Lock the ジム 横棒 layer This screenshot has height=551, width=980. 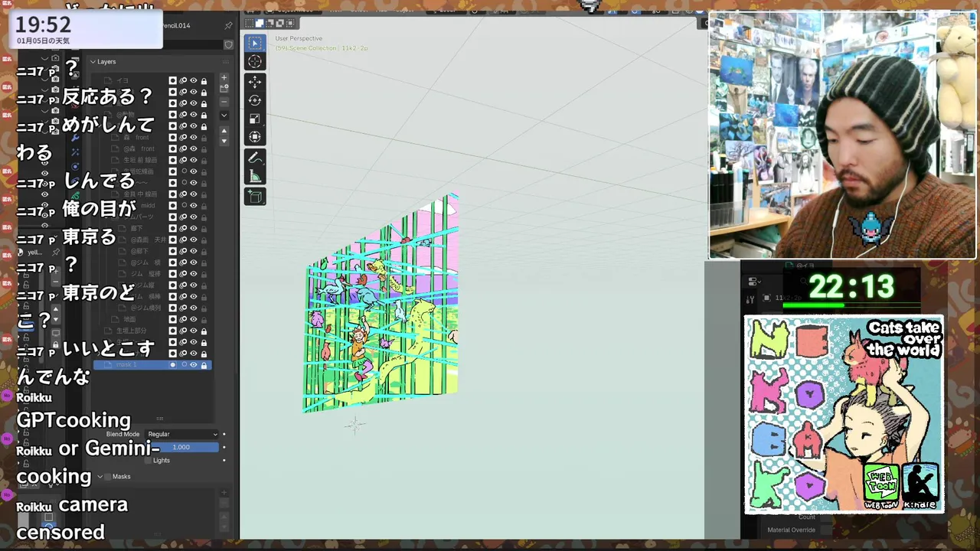(x=204, y=296)
